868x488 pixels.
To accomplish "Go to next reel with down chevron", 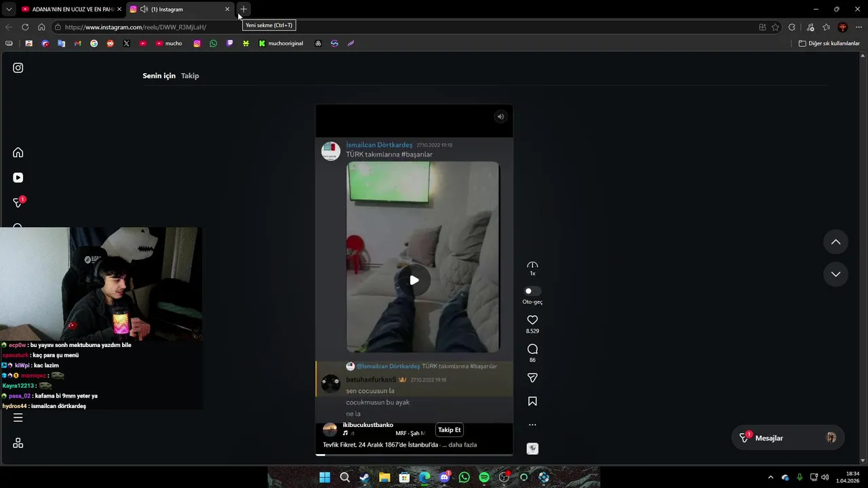I will [x=835, y=274].
